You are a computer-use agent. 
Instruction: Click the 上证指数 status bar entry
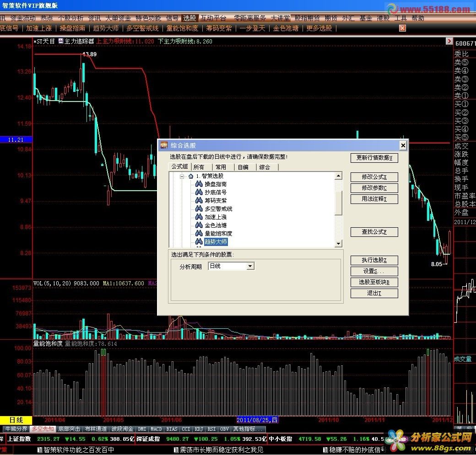coord(19,439)
